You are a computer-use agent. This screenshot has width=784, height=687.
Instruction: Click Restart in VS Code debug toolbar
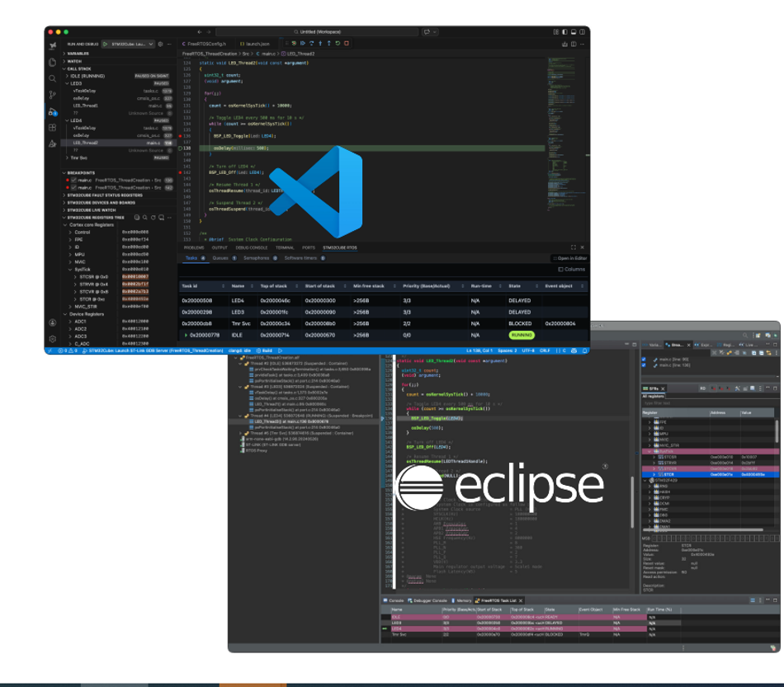(338, 44)
